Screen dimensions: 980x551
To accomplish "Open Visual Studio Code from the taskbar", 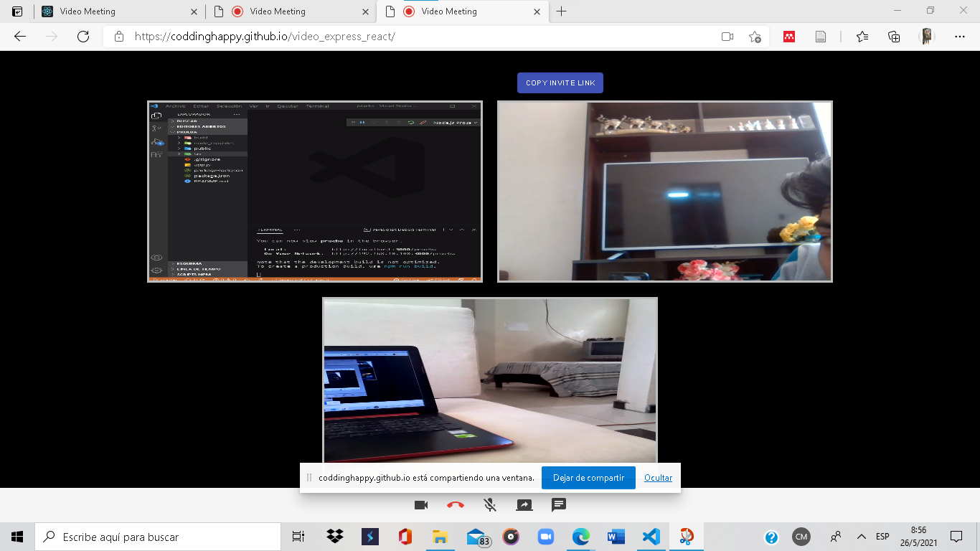I will pos(651,536).
